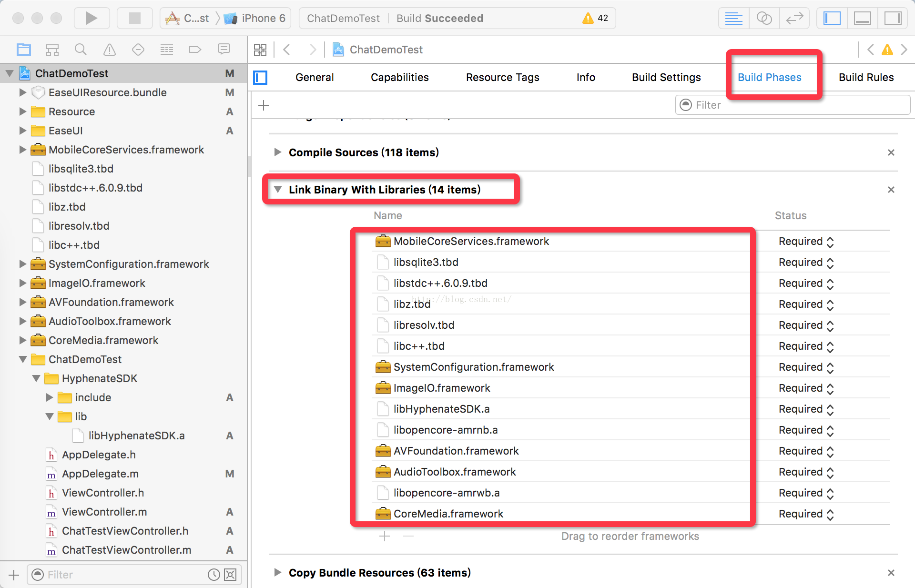Expand the Compile Sources section

277,152
